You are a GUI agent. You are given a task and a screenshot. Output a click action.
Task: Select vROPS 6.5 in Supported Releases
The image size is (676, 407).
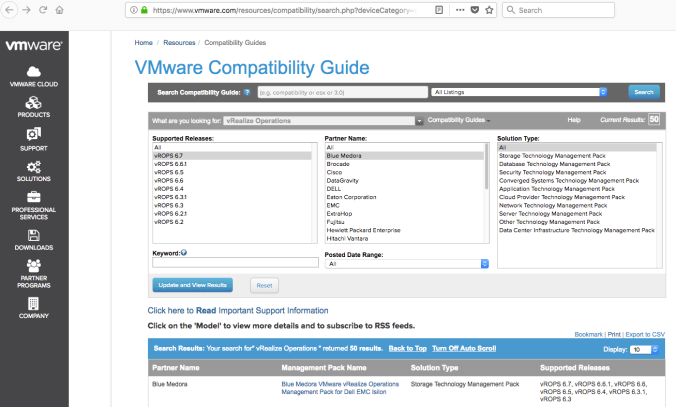[232, 172]
